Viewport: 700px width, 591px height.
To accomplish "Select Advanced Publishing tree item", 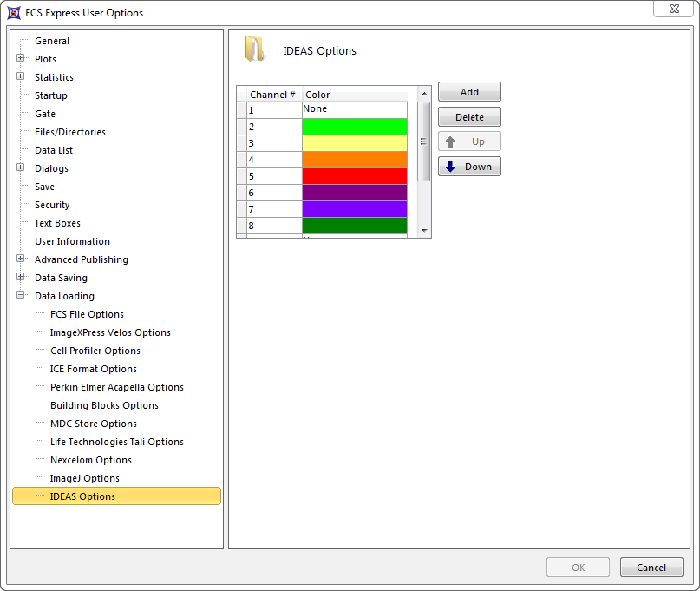I will (82, 259).
